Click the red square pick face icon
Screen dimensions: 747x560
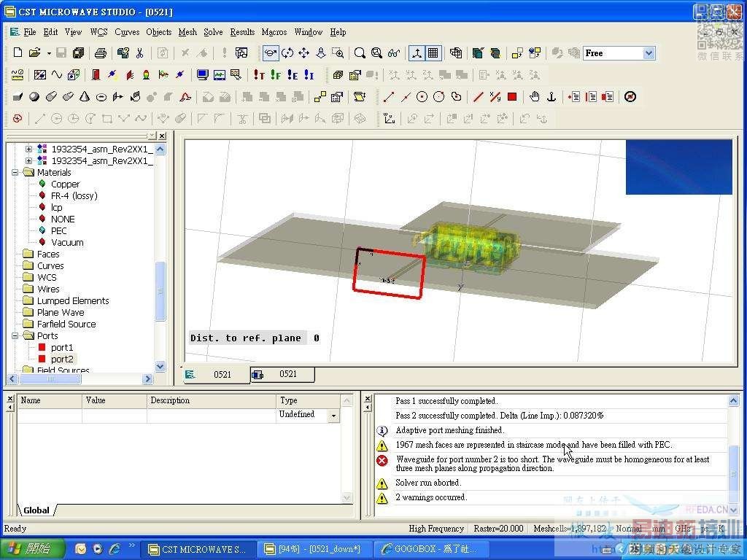512,97
